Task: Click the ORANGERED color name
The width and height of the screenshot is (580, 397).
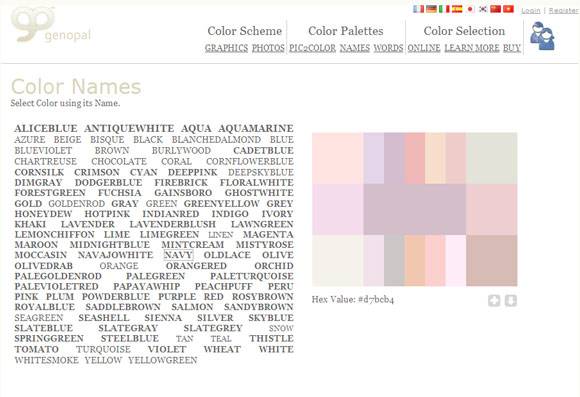Action: [196, 266]
